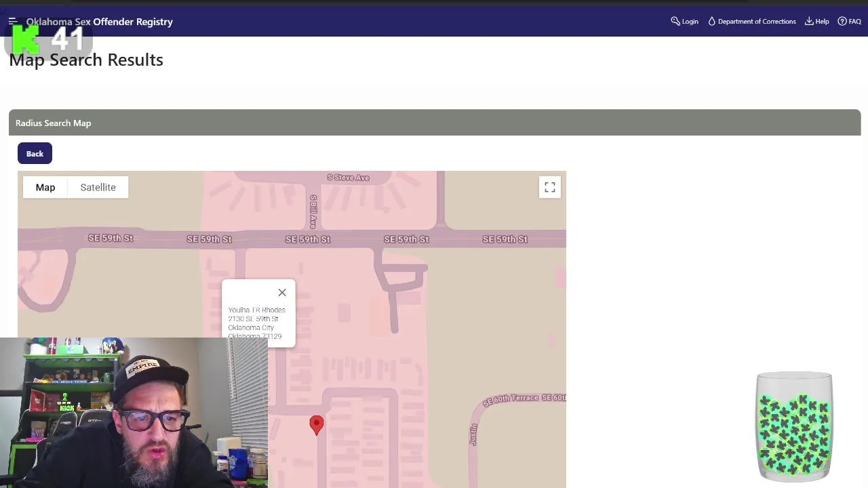Click the '2130 SE 59th St' address text

[x=253, y=319]
